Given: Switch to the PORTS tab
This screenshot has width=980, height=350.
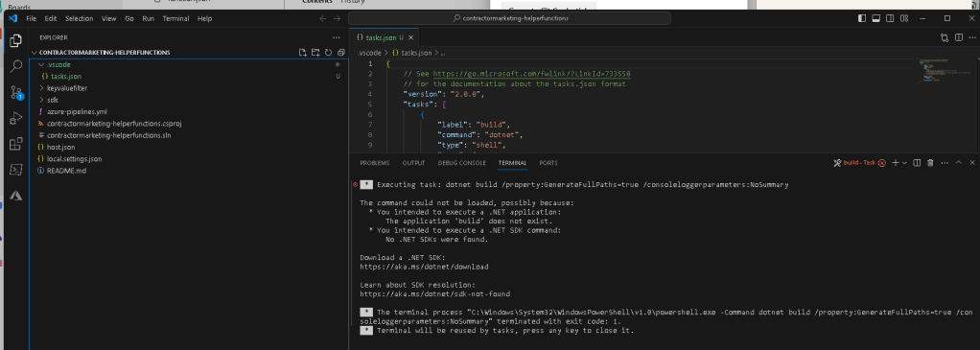Looking at the screenshot, I should pos(548,163).
